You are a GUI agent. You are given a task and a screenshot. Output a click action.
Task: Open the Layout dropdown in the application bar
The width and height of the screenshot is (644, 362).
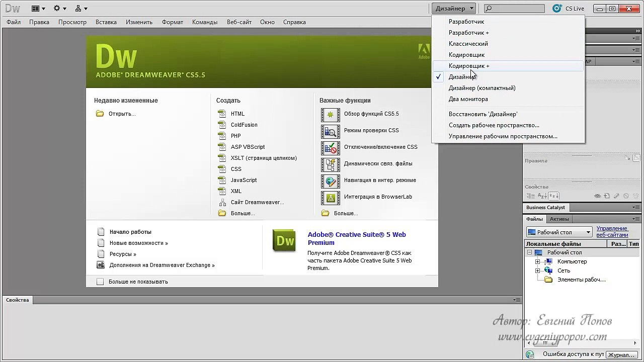(38, 8)
